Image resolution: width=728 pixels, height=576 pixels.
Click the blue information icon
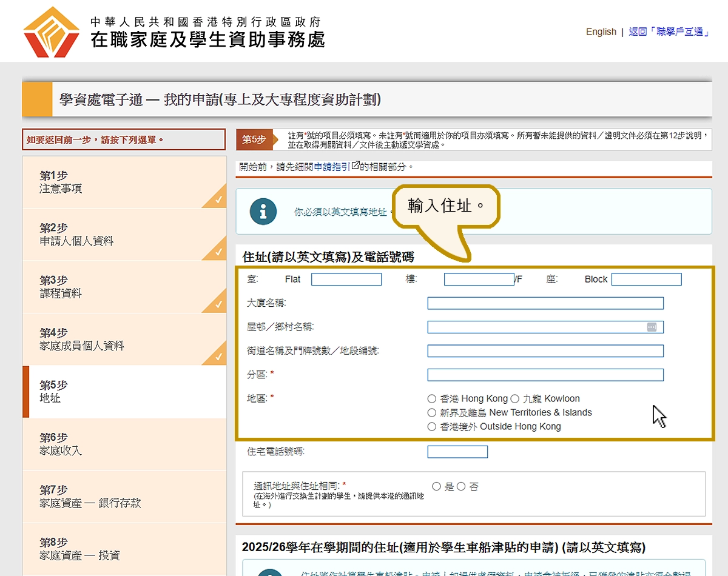263,212
